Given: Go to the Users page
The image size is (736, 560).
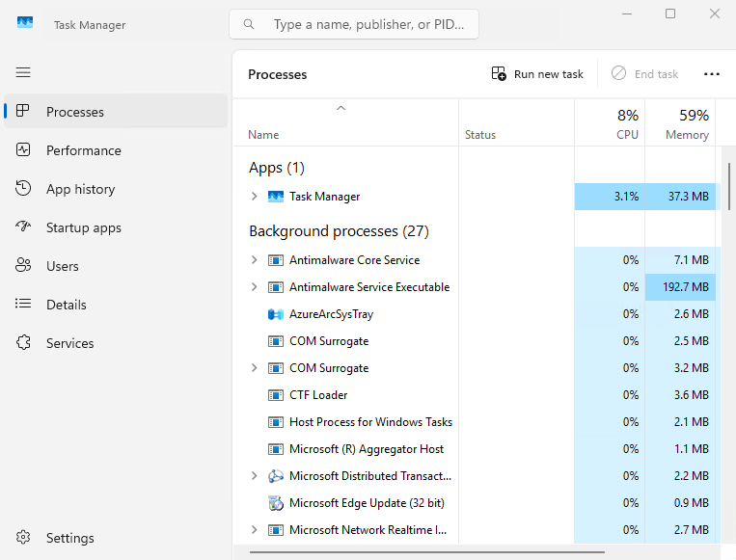Looking at the screenshot, I should [116, 266].
